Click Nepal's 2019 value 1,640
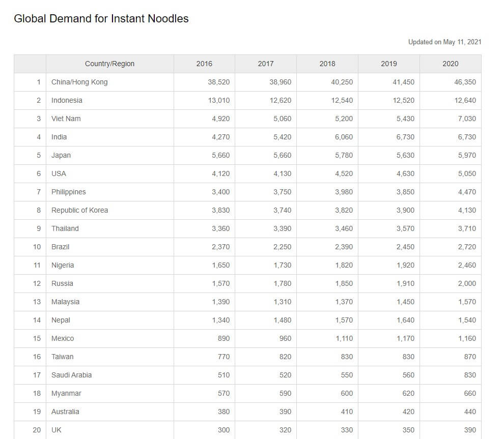Viewport: 504px width, 439px height. (405, 320)
